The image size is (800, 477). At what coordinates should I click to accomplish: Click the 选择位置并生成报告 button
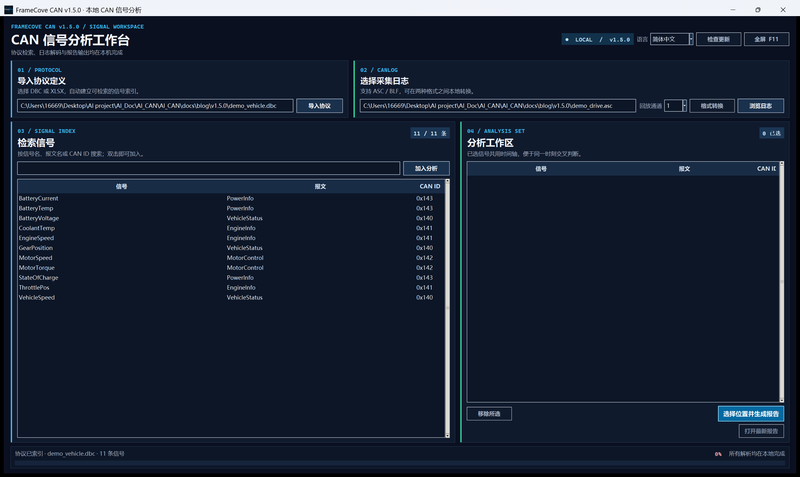[x=751, y=414]
